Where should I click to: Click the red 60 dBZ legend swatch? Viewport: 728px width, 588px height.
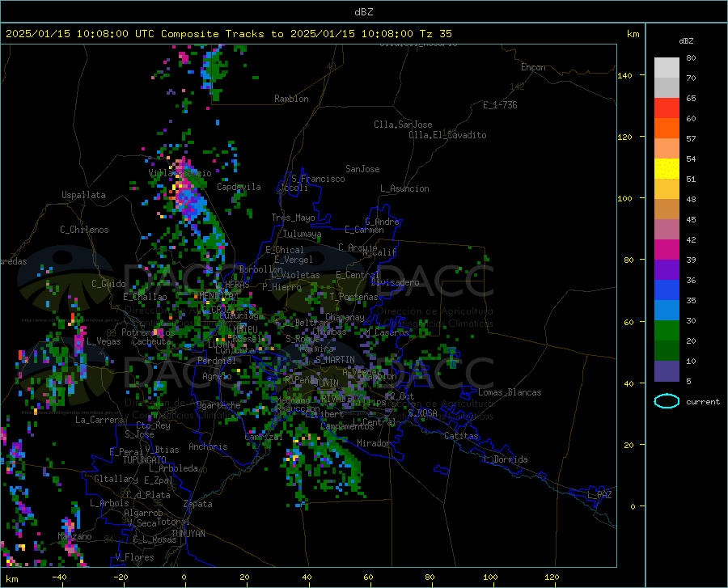[667, 108]
